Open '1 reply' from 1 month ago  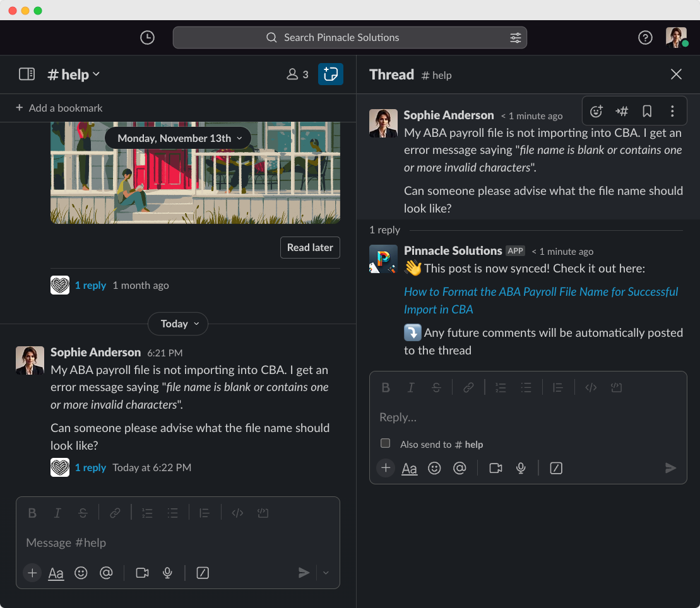pos(90,286)
